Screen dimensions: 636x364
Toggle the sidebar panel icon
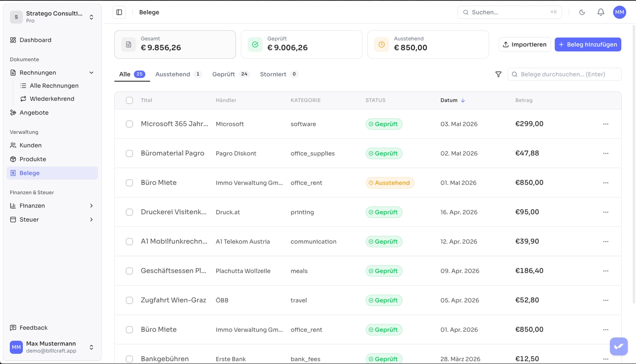point(119,12)
